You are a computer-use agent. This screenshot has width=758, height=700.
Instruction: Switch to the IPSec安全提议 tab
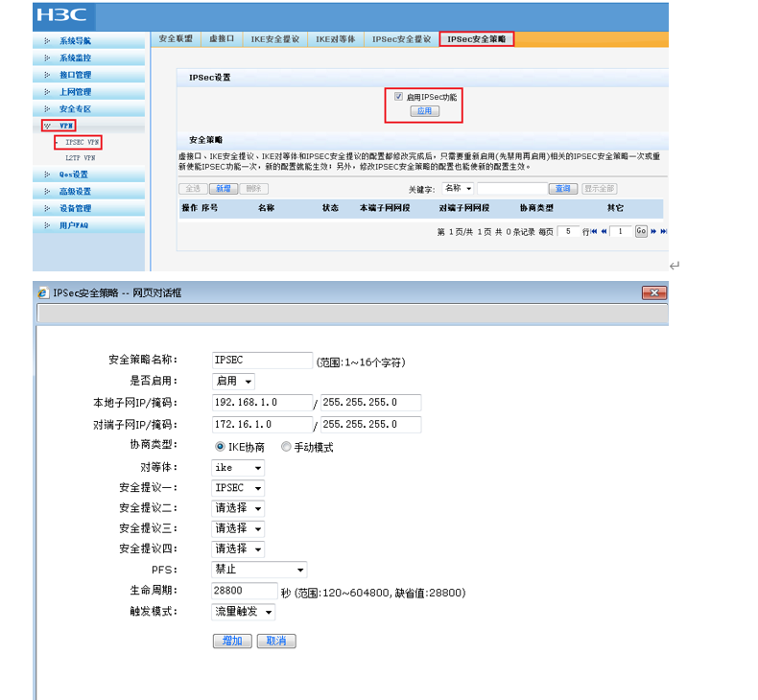point(401,39)
